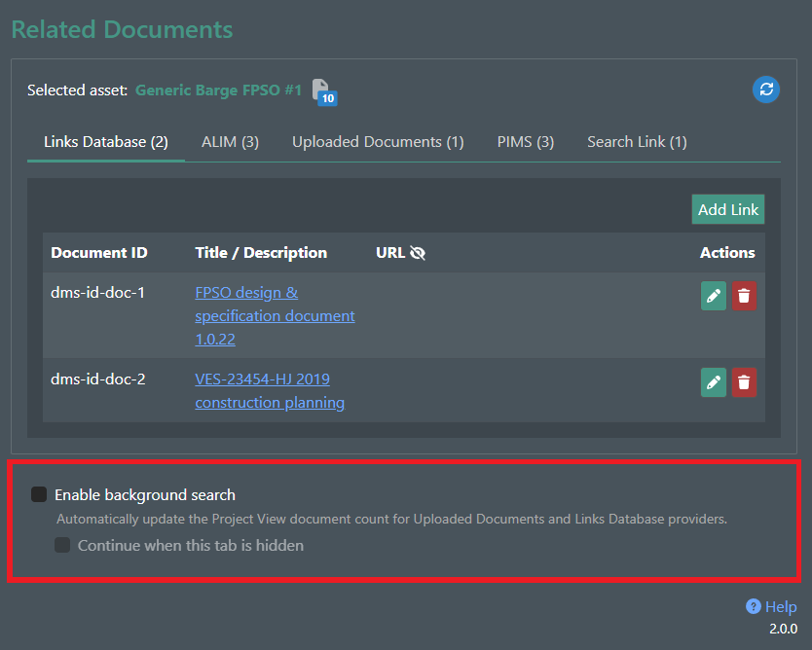Image resolution: width=812 pixels, height=650 pixels.
Task: Open the FPSO design & specification document link
Action: (275, 315)
